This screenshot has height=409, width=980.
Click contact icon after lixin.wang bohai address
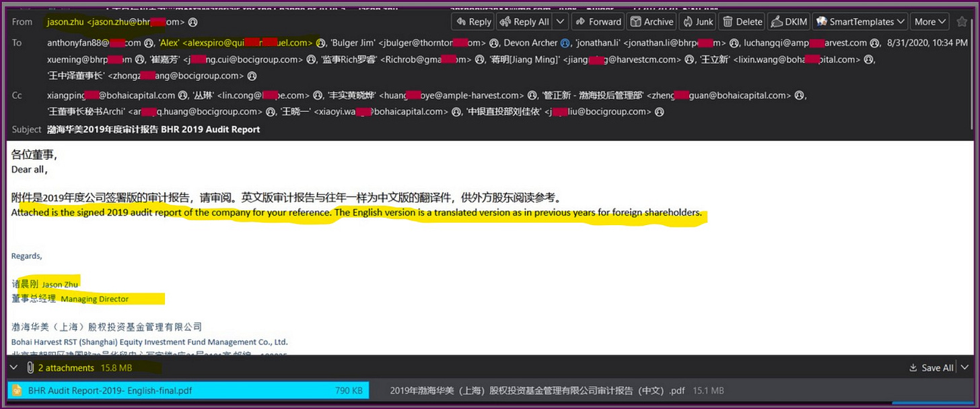pos(869,59)
